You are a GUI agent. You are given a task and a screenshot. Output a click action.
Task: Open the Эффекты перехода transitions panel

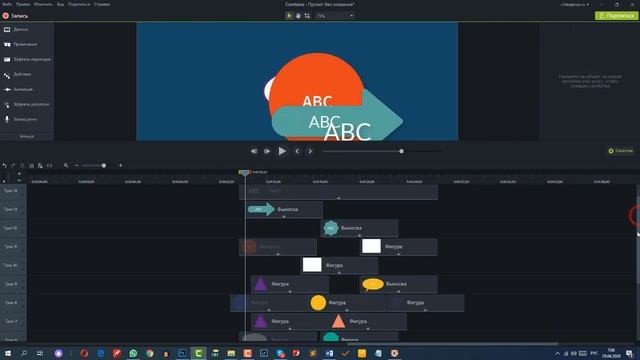27,59
